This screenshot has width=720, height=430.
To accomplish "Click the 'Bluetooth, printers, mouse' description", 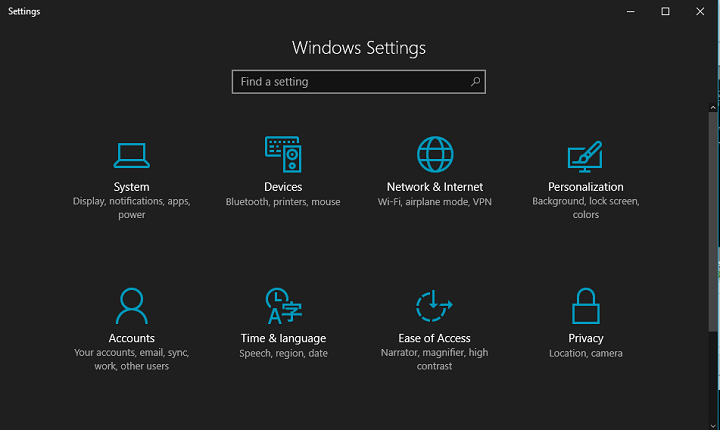I will 283,202.
